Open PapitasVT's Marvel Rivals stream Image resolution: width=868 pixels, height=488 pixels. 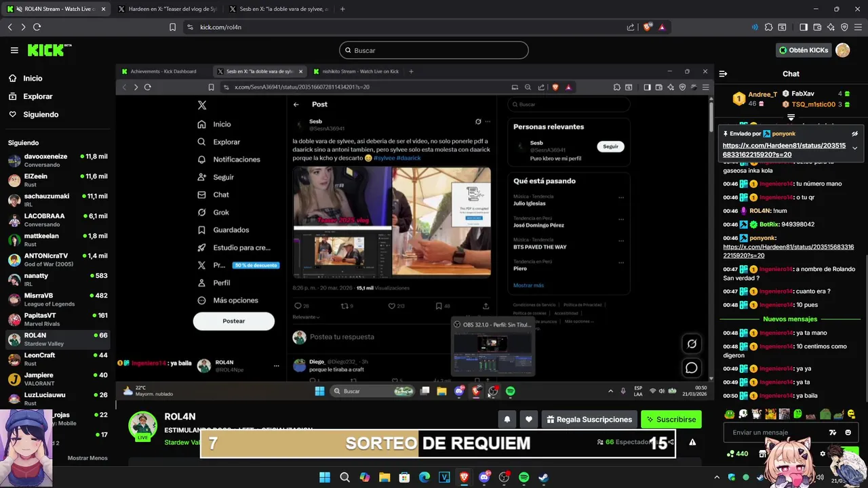point(58,319)
